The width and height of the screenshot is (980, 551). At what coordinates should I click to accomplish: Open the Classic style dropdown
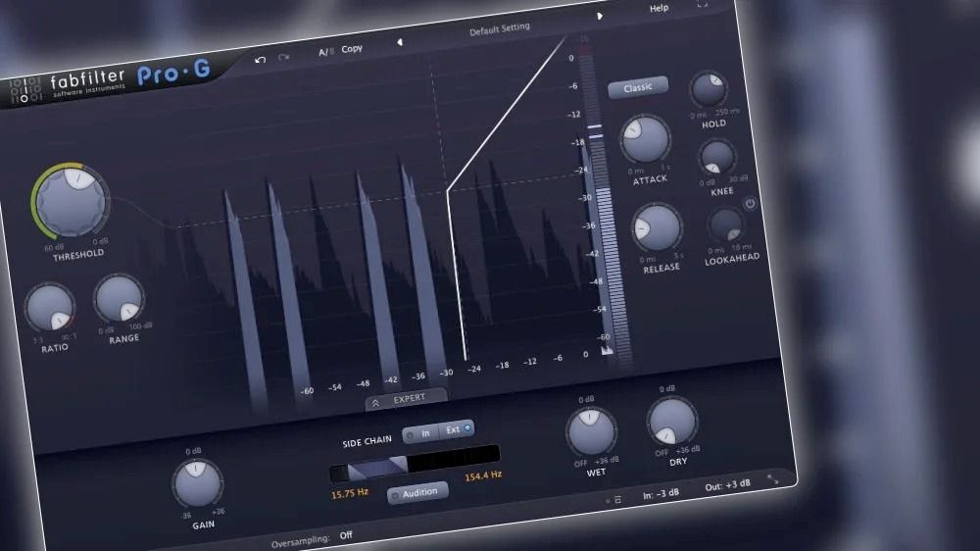click(x=637, y=87)
